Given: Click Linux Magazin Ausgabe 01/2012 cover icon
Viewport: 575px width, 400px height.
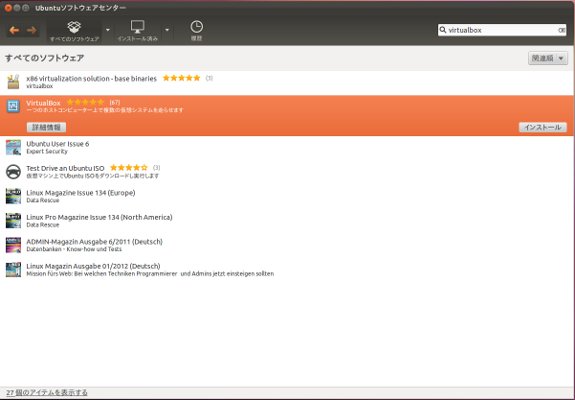Looking at the screenshot, I should pyautogui.click(x=13, y=269).
